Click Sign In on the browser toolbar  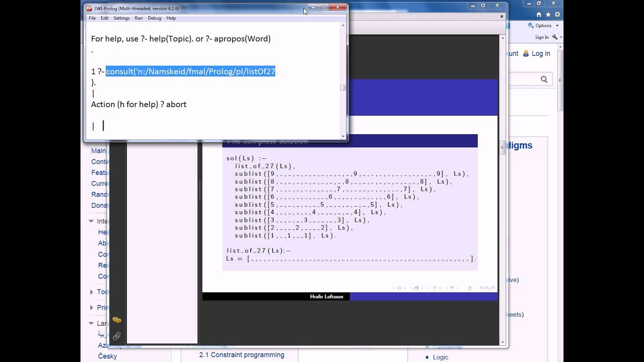[542, 37]
